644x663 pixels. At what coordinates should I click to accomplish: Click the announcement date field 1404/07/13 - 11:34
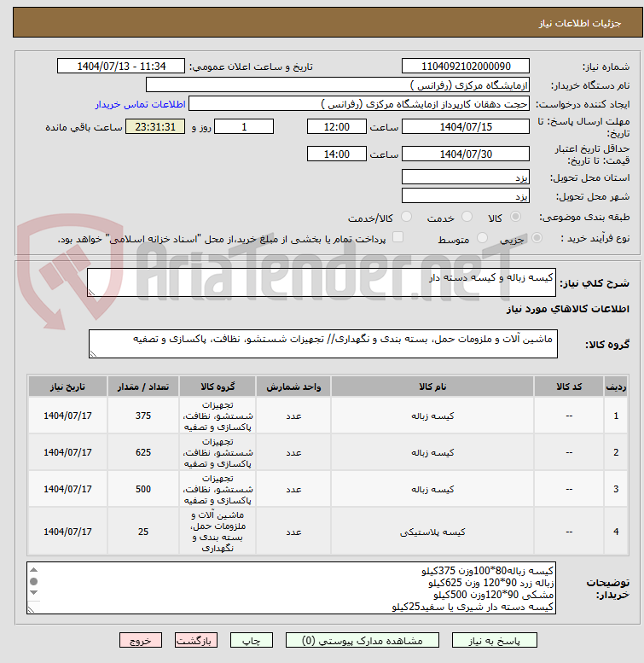(121, 66)
